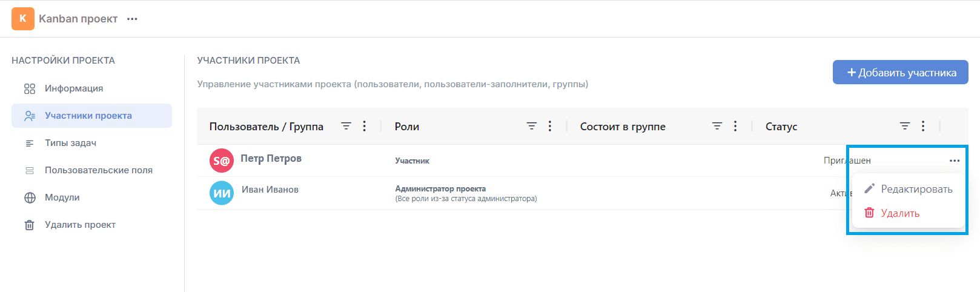Open Состоит в группе column options
Viewport: 980px width, 292px height.
pyautogui.click(x=735, y=126)
